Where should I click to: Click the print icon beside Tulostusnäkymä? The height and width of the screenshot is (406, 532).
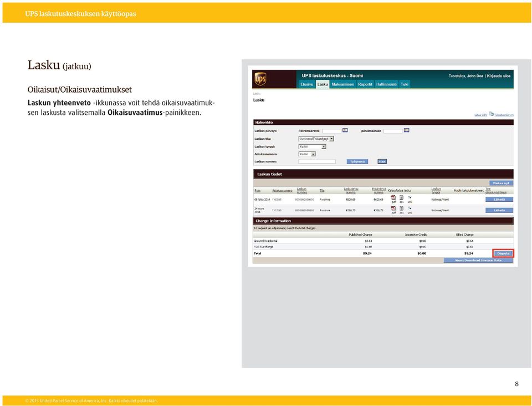(x=491, y=114)
